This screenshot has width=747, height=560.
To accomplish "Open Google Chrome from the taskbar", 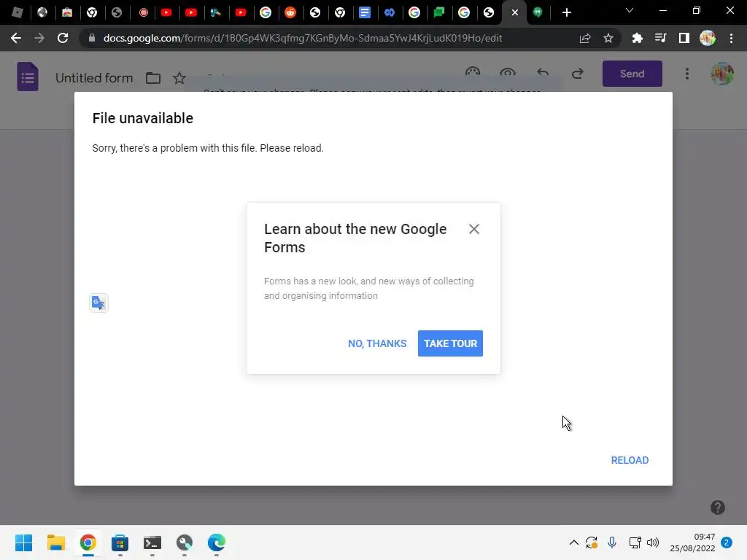I will [88, 542].
